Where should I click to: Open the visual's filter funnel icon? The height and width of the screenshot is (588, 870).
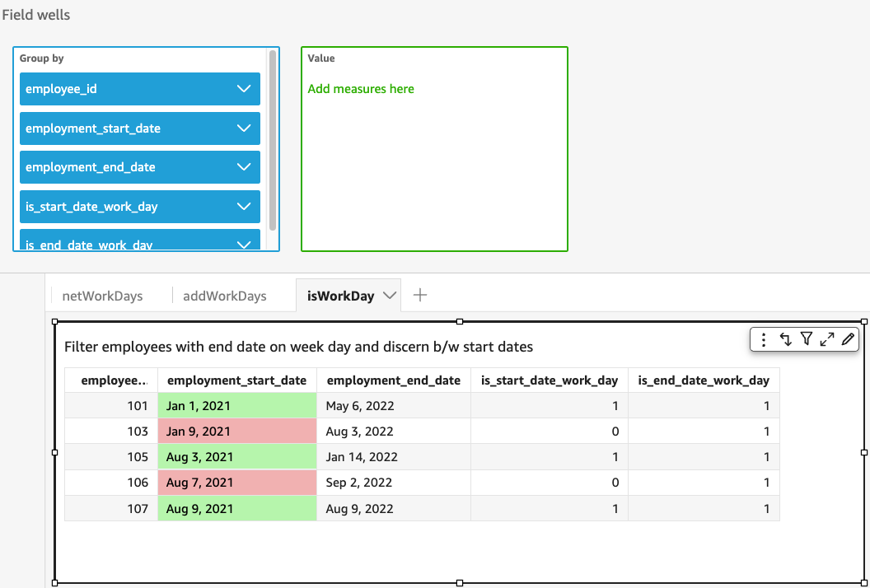tap(807, 339)
